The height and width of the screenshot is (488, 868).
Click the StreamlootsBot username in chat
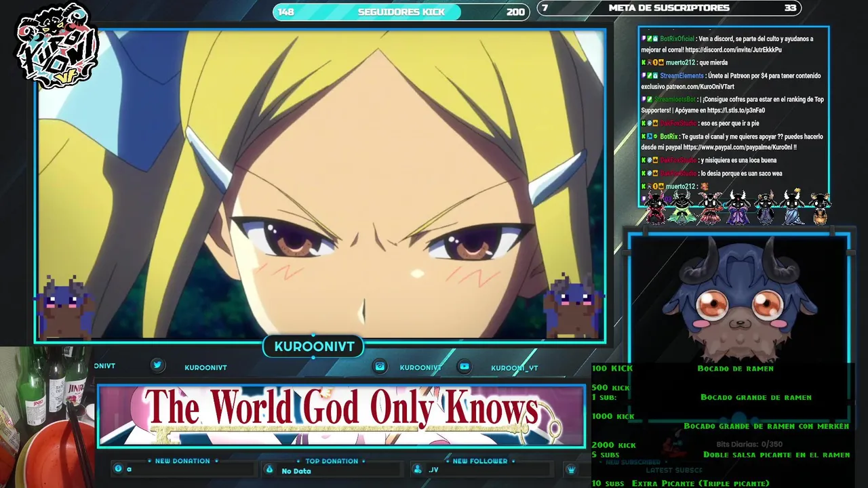tap(675, 100)
